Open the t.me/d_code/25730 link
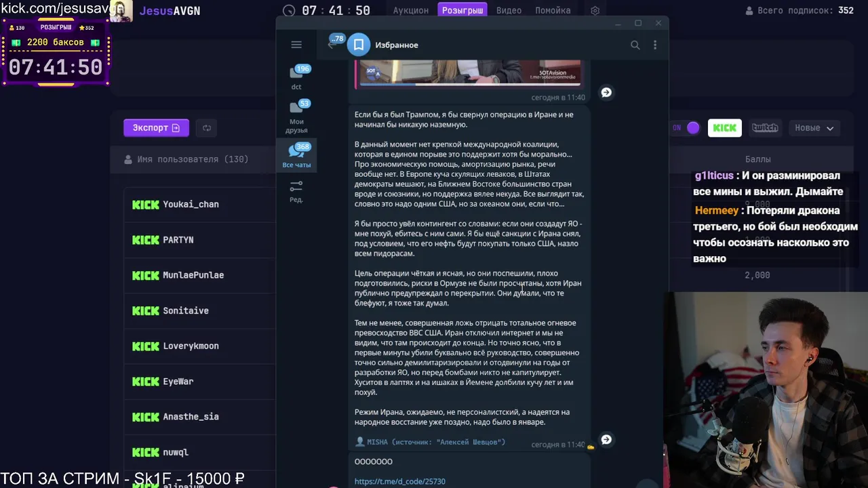This screenshot has height=488, width=868. point(399,481)
